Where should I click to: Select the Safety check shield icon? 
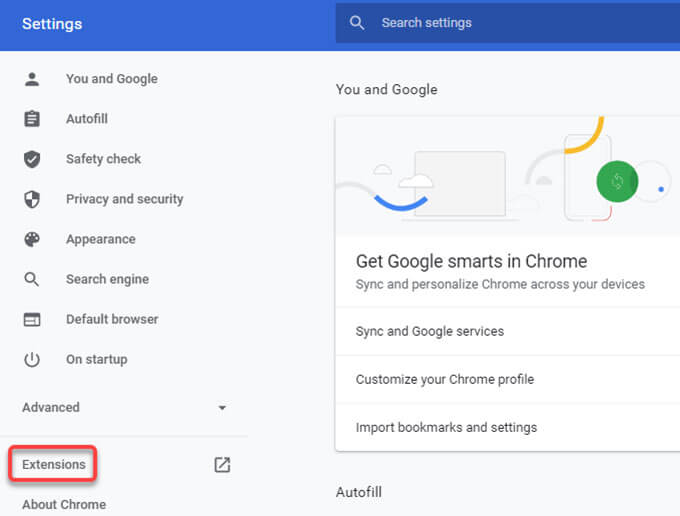(x=32, y=159)
